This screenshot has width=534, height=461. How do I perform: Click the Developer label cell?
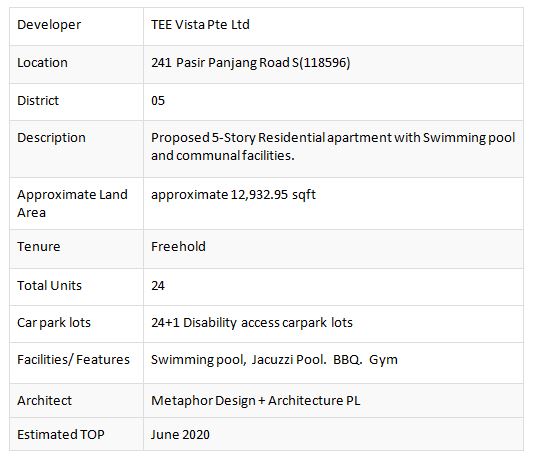click(76, 26)
